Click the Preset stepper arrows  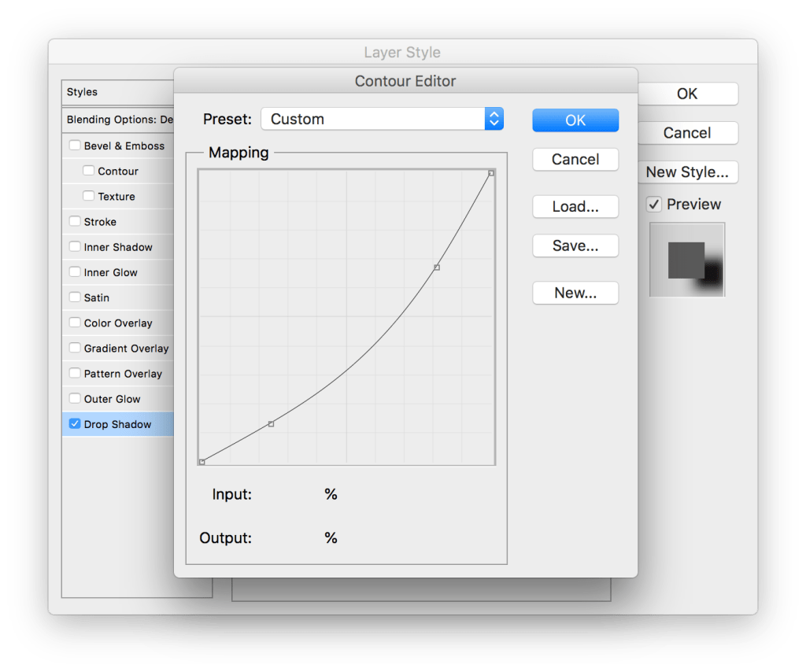494,119
